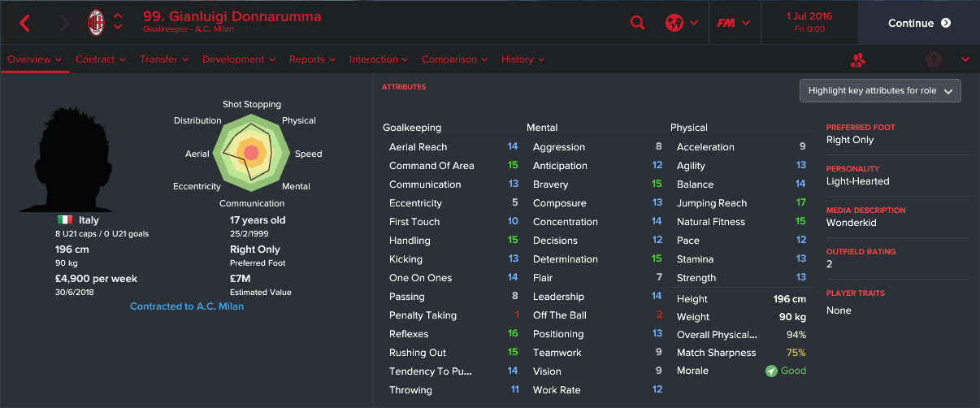Open the Comparison tab menu

[454, 59]
